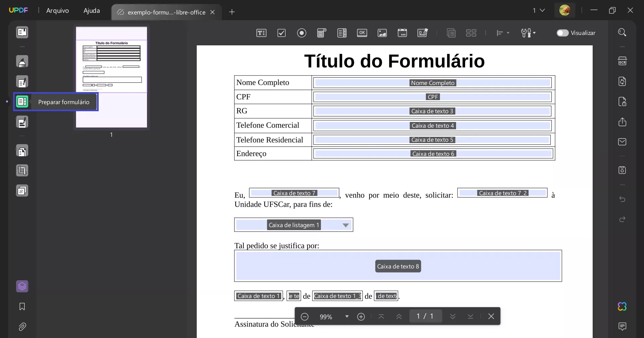Screen dimensions: 644x338
Task: Expand the Caixa de listagem 1 dropdown
Action: (x=346, y=225)
